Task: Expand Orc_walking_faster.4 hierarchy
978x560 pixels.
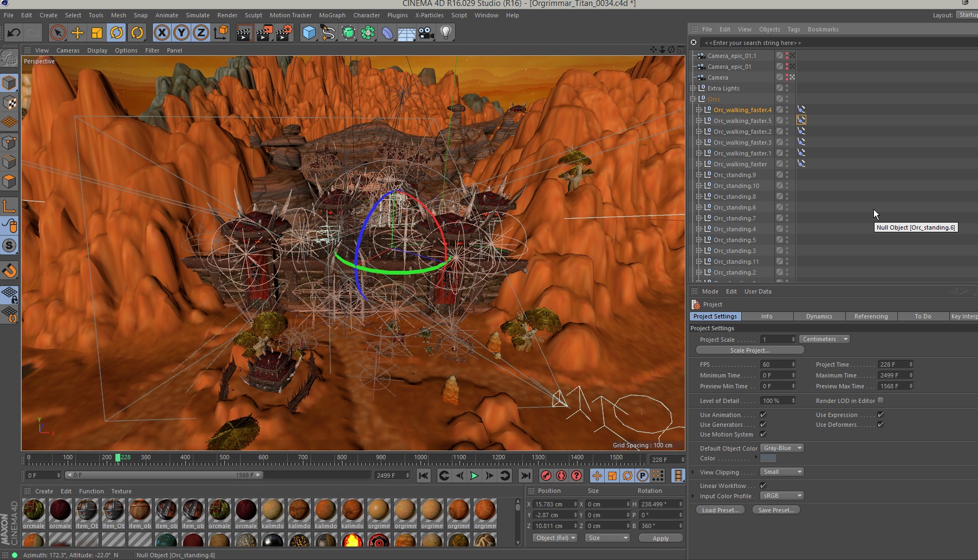Action: [699, 110]
